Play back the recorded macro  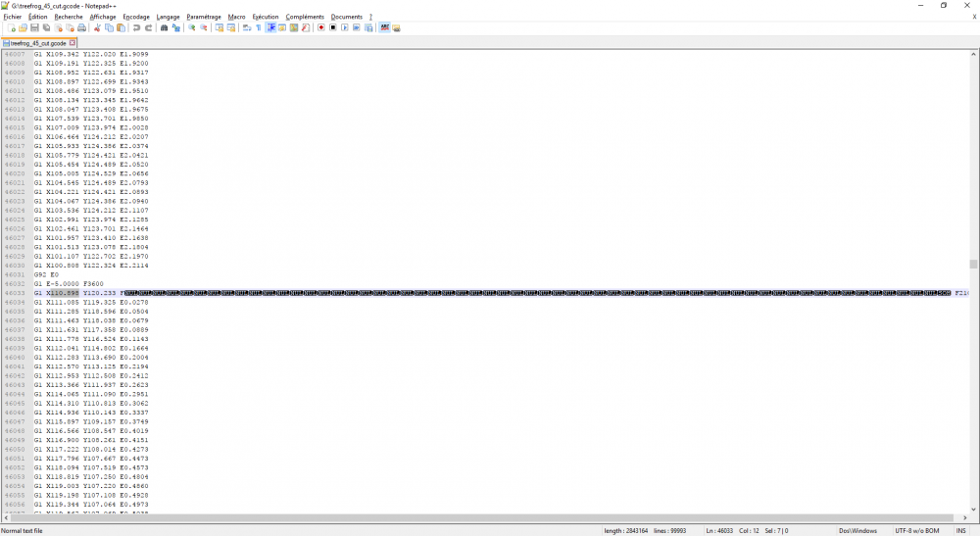(x=345, y=27)
